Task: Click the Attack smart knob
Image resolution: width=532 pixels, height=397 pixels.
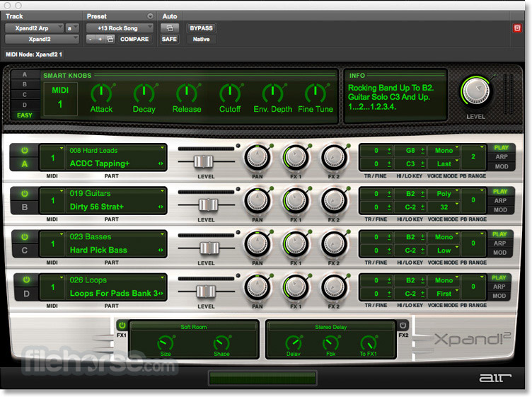Action: (x=101, y=93)
